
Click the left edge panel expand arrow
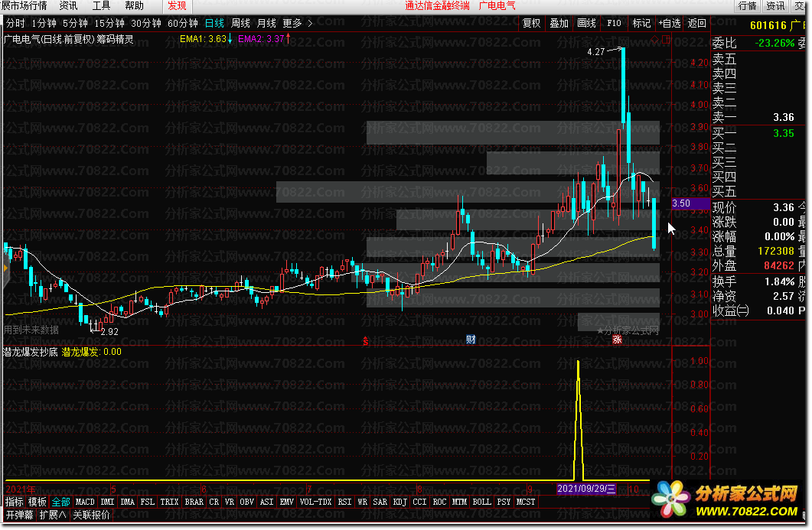[5, 268]
